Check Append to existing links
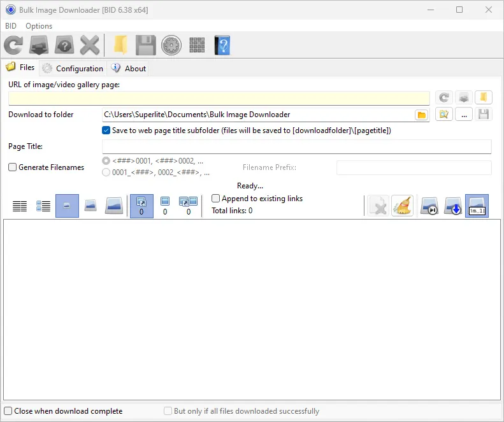The height and width of the screenshot is (422, 504). click(x=215, y=199)
